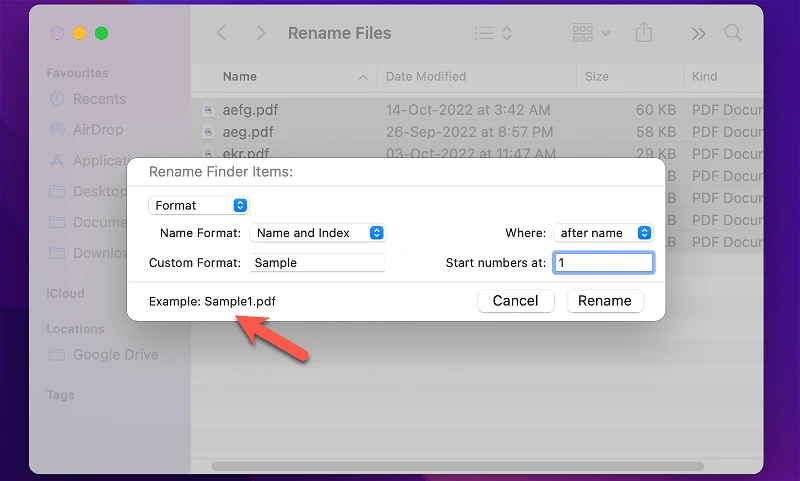
Task: Click the green zoom window button
Action: (x=102, y=33)
